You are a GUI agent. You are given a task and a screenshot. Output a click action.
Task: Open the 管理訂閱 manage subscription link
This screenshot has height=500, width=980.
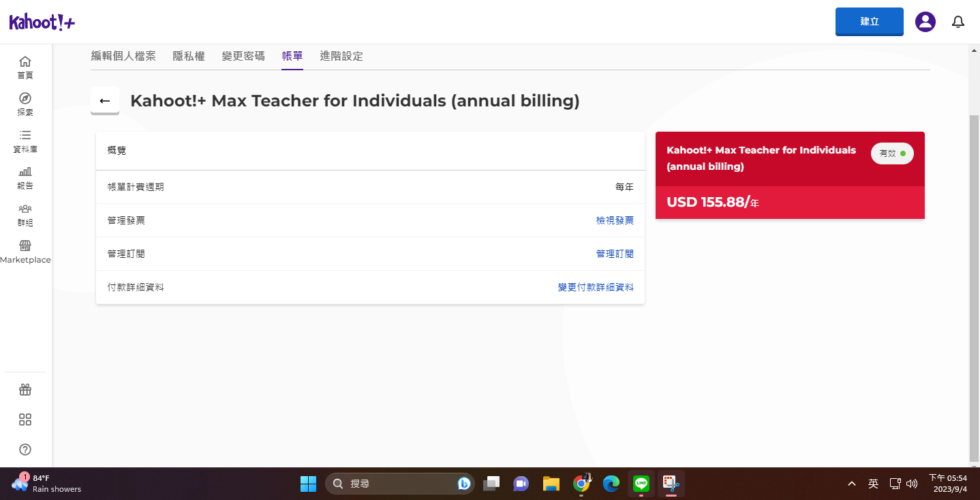click(615, 254)
